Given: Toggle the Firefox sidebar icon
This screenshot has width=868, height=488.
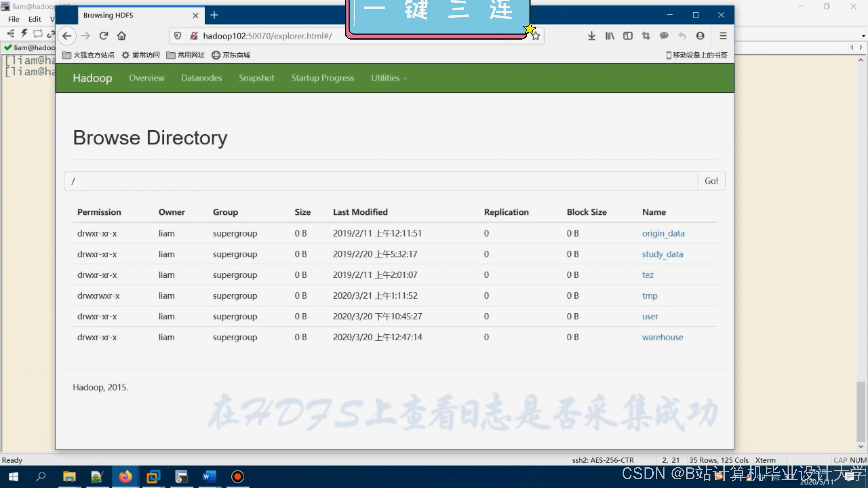Looking at the screenshot, I should click(x=628, y=36).
